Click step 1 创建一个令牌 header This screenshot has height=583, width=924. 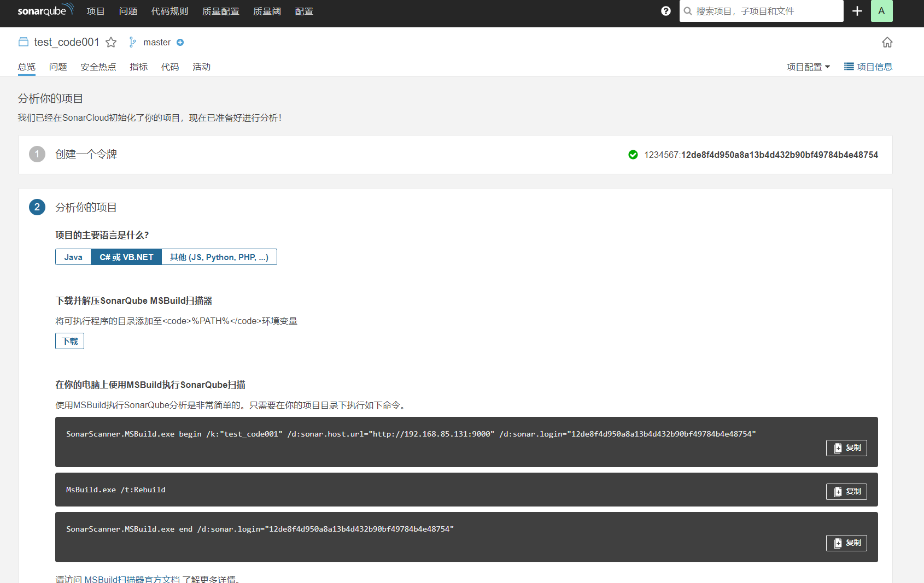[86, 154]
